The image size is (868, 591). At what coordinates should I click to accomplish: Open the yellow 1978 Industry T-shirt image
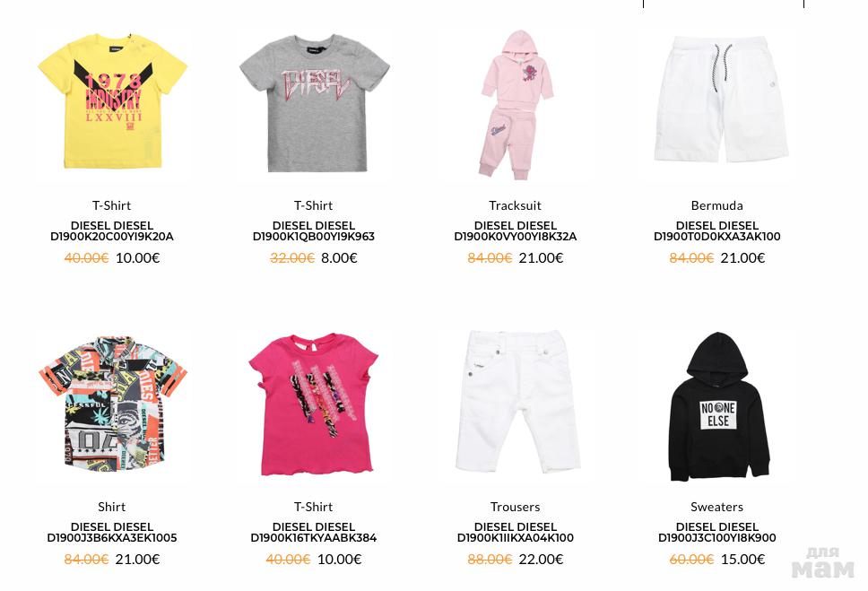(x=112, y=103)
